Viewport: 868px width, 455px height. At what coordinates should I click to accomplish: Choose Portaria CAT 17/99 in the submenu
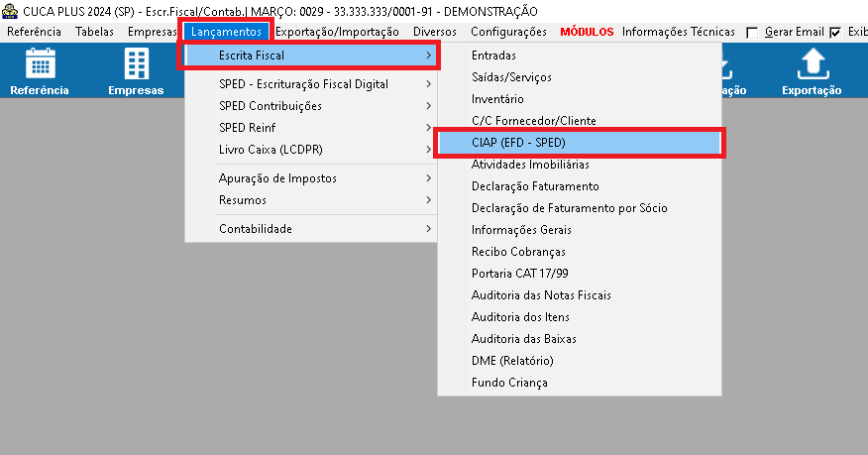coord(580,274)
